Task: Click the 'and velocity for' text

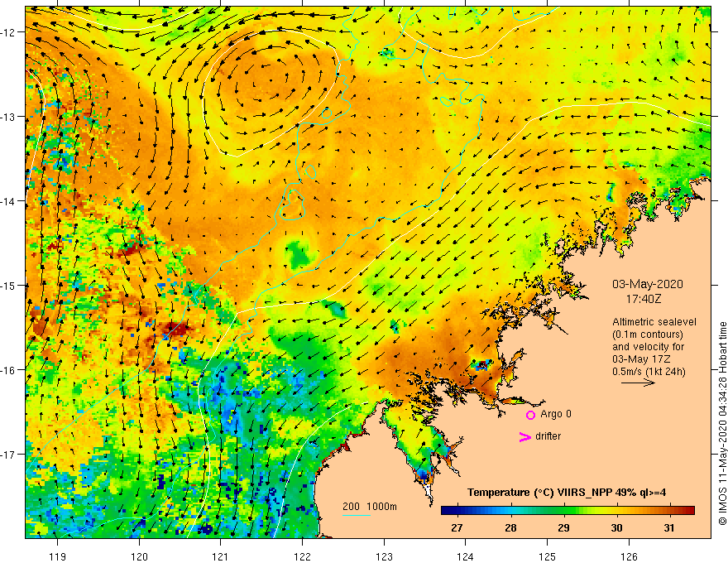Action: [x=648, y=347]
